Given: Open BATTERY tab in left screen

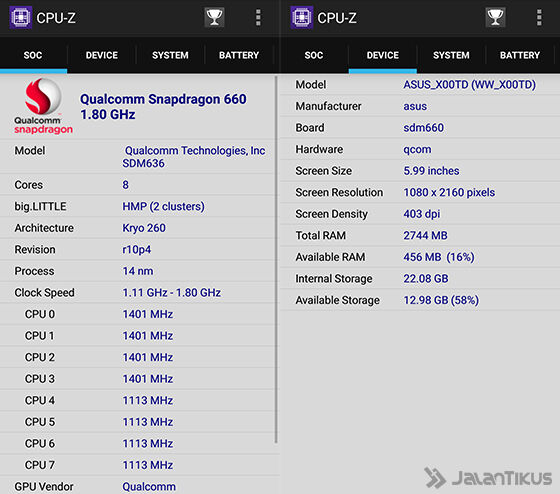Looking at the screenshot, I should [239, 55].
